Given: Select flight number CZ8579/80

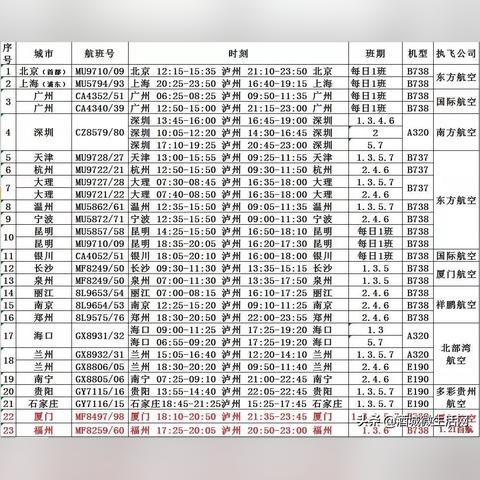Looking at the screenshot, I should 100,133.
